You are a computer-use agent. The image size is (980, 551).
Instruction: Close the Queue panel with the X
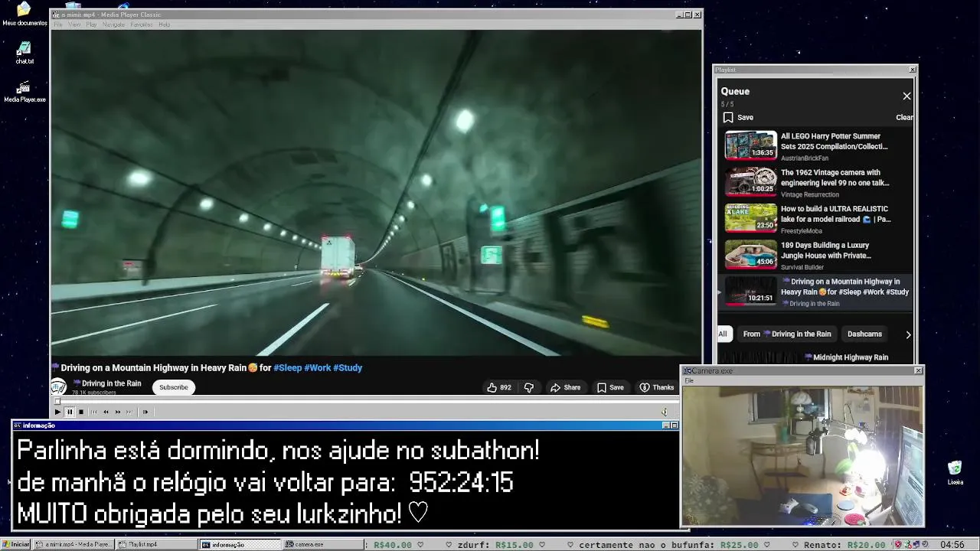coord(906,96)
